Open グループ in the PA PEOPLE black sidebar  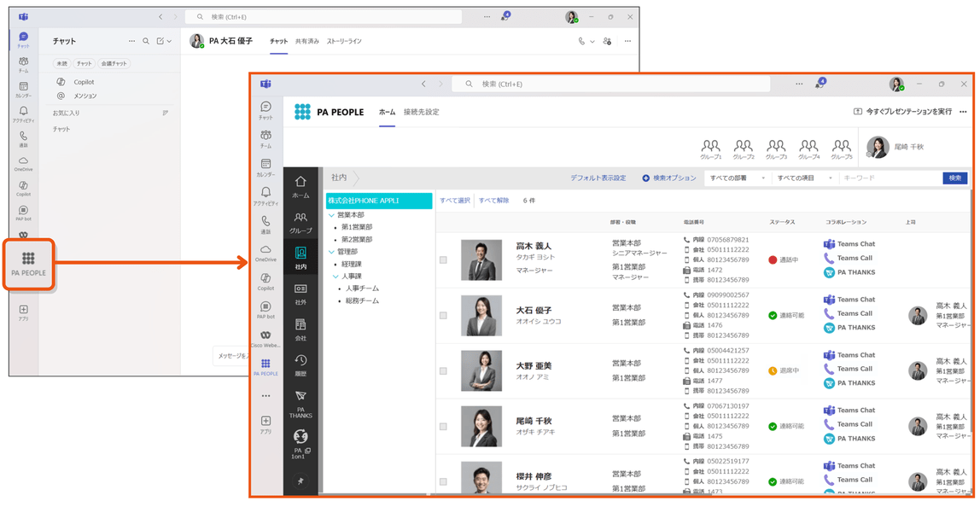click(x=300, y=223)
